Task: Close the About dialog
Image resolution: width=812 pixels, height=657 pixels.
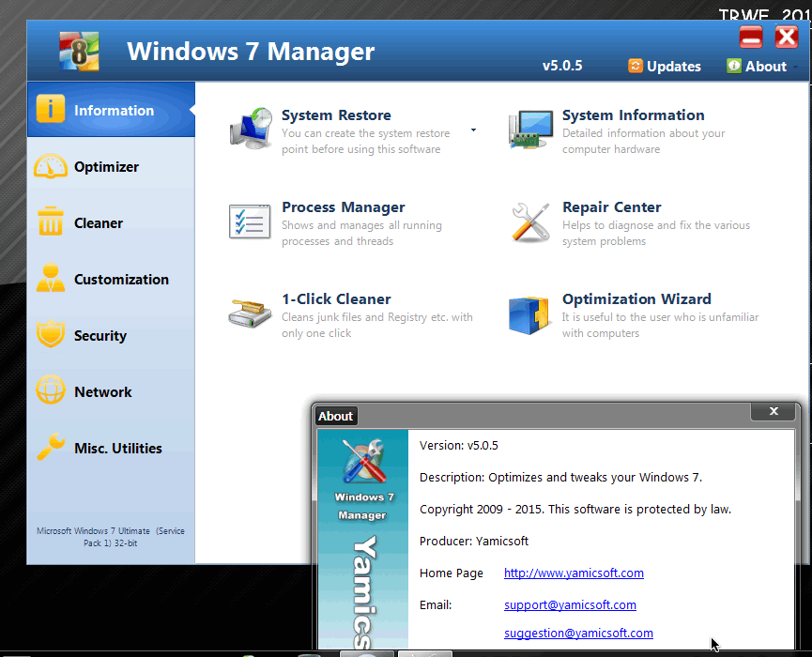Action: click(x=774, y=411)
